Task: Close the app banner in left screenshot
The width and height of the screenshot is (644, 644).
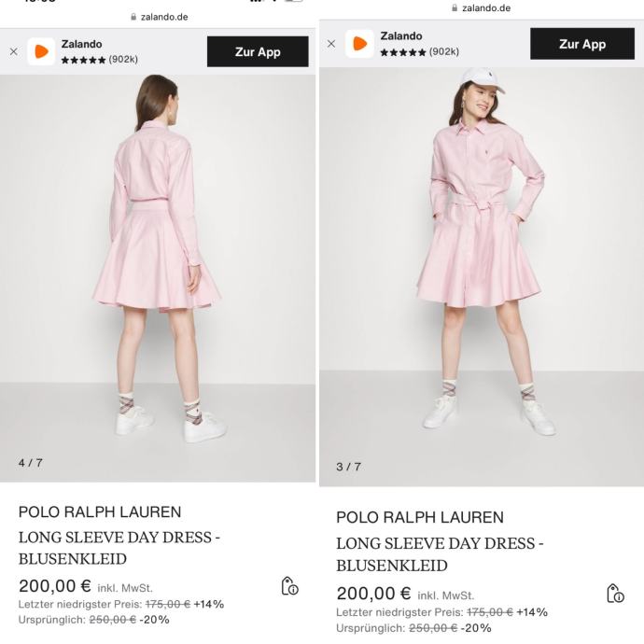Action: (x=13, y=52)
